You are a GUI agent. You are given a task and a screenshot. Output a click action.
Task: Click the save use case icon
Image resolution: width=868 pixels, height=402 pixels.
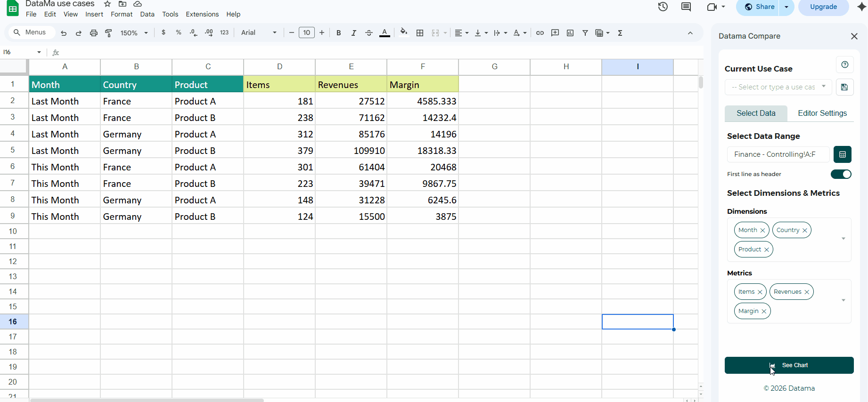[844, 87]
